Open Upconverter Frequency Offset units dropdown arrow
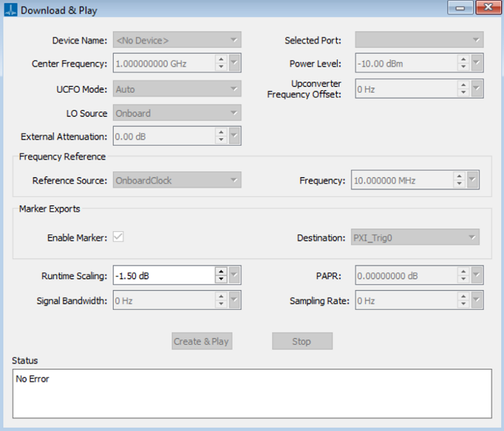 coord(477,89)
